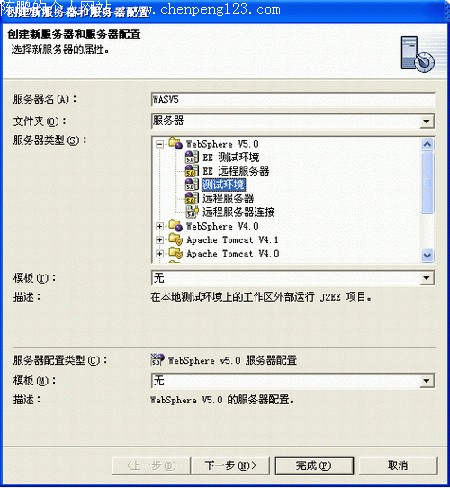Click the 下一步(N) next button
The width and height of the screenshot is (450, 488).
pyautogui.click(x=230, y=465)
